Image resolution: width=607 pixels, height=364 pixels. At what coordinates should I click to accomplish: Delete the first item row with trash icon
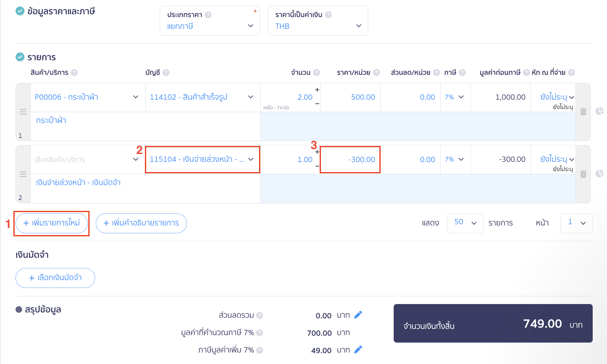pyautogui.click(x=583, y=112)
